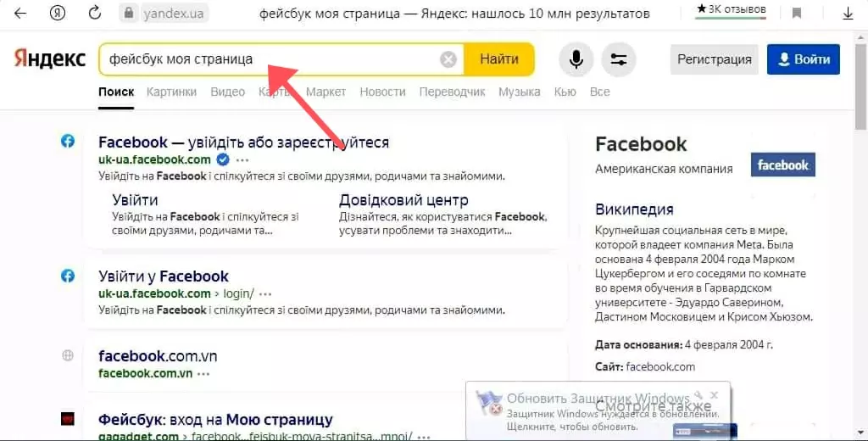Screen dimensions: 868x441
Task: Go back with the browser back arrow
Action: point(20,14)
